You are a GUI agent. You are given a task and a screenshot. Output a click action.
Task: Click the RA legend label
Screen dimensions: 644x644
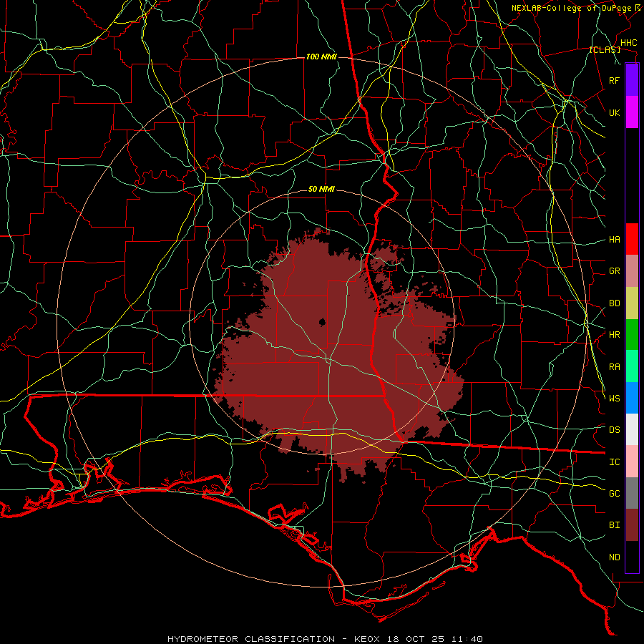(x=614, y=366)
